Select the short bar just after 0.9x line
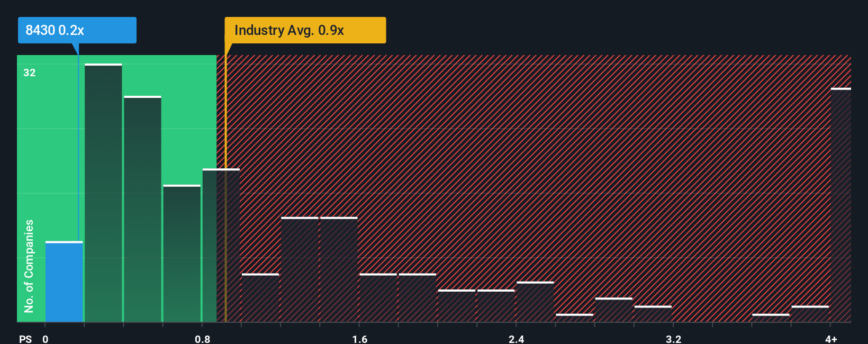This screenshot has height=344, width=868. pos(260,297)
